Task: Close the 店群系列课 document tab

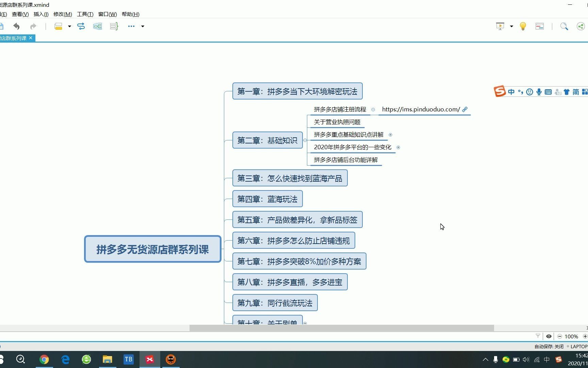Action: pos(31,38)
